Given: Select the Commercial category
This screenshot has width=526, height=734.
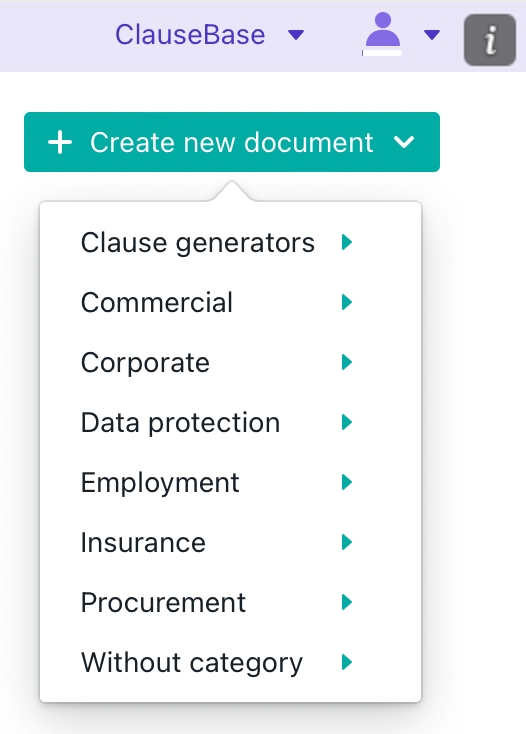Looking at the screenshot, I should [x=230, y=302].
